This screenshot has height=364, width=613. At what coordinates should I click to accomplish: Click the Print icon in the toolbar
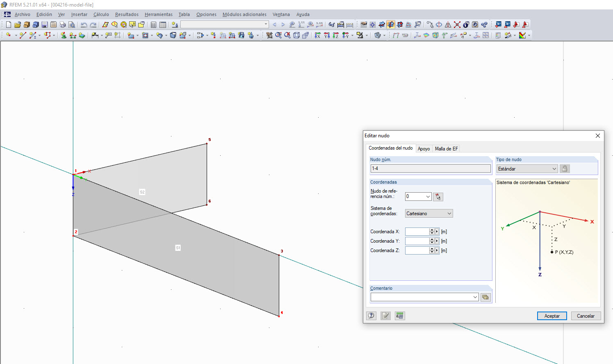click(x=62, y=25)
